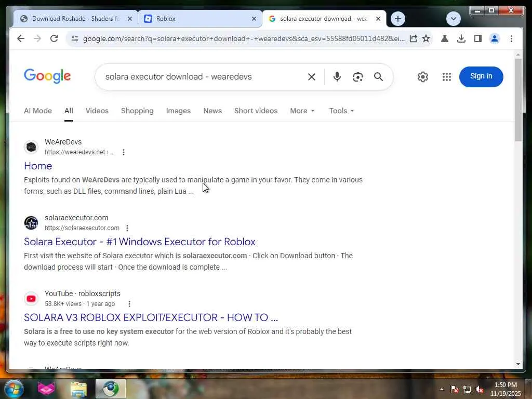Screen dimensions: 532x399
Task: Click the page vertical scrollbar thumb
Action: tap(518, 100)
